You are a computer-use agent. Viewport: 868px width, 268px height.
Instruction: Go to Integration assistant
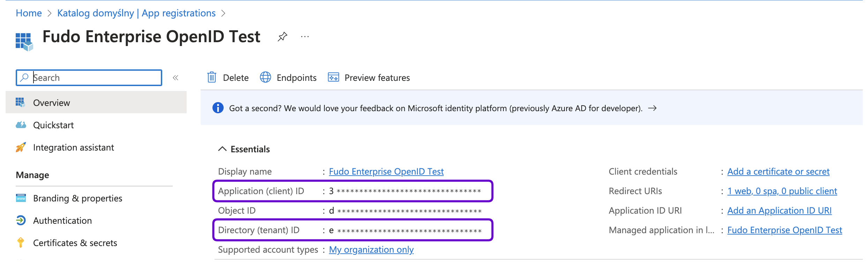tap(73, 147)
